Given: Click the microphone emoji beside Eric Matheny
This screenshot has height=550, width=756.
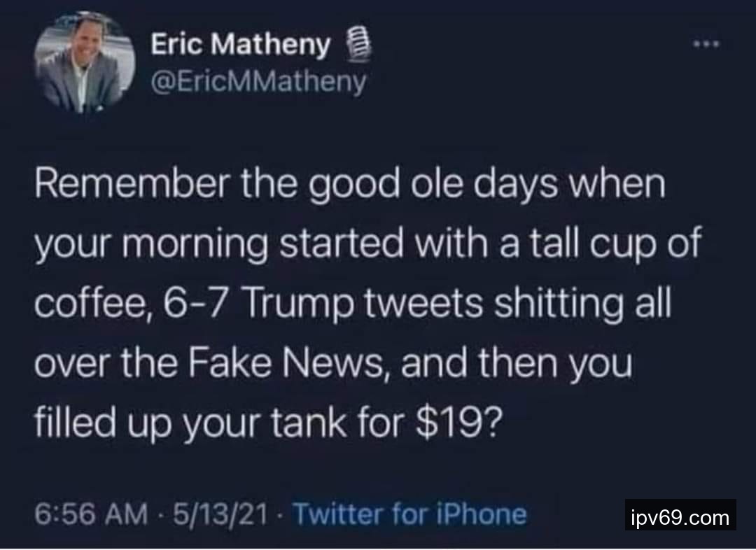Looking at the screenshot, I should coord(359,45).
